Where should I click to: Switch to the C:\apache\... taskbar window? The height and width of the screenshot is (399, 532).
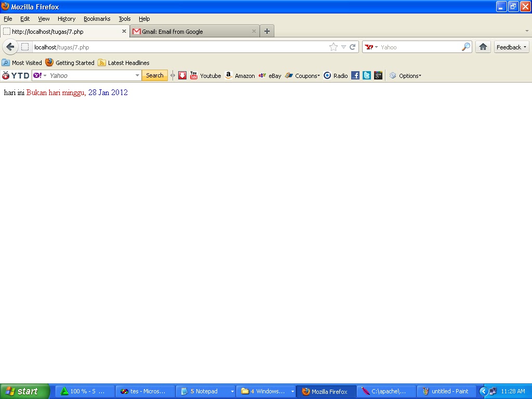(x=386, y=392)
